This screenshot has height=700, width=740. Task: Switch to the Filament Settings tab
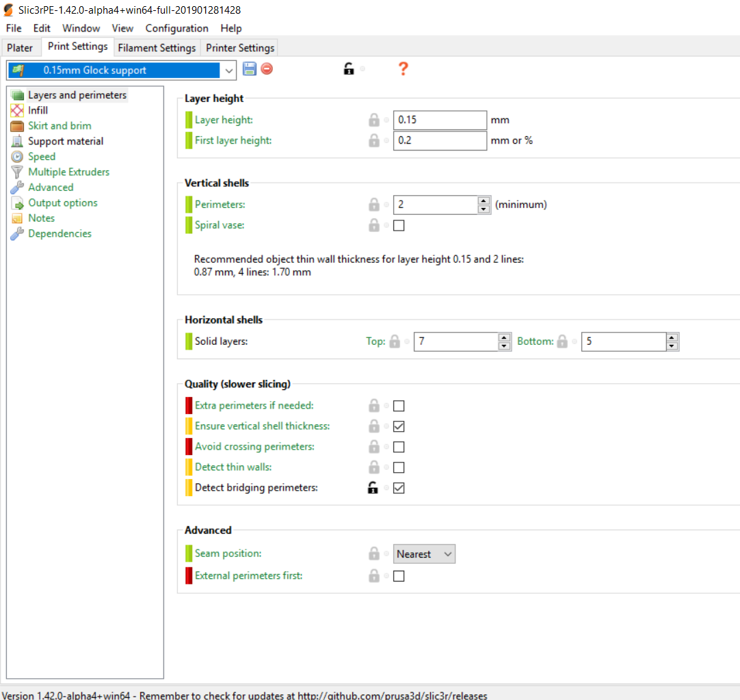point(157,48)
